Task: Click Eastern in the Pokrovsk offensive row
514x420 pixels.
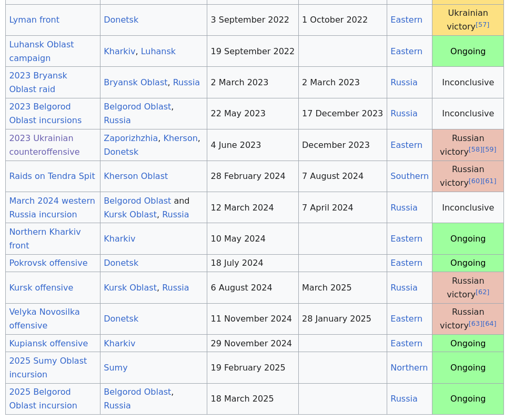Action: [x=406, y=263]
